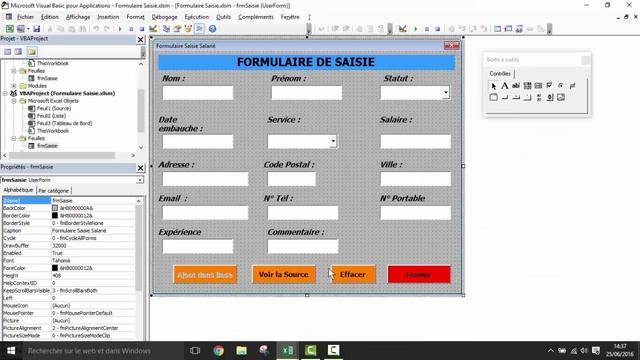The height and width of the screenshot is (360, 640).
Task: Click the Nom text box on the form
Action: (198, 93)
